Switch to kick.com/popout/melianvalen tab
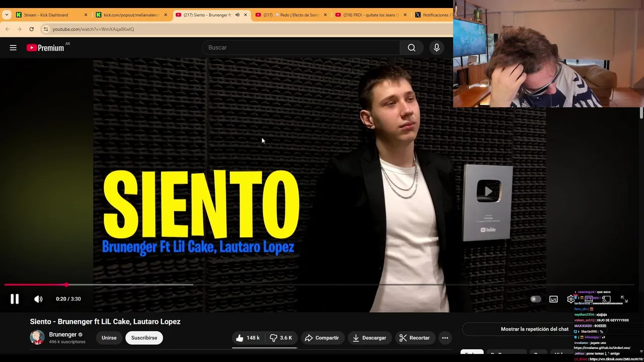Screen dimensions: 644x362 [131, 15]
